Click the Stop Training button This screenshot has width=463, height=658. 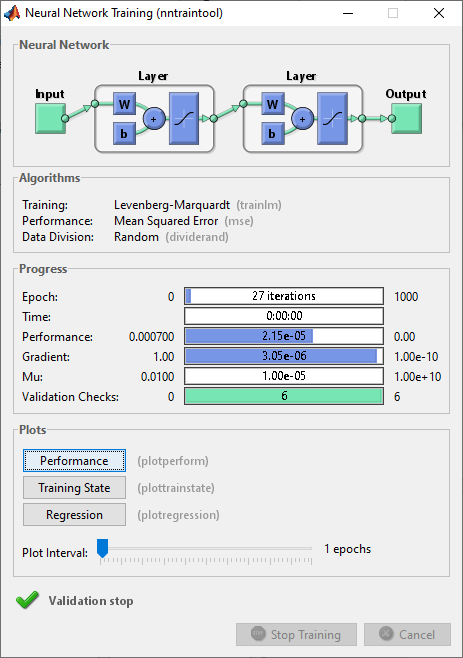[x=296, y=634]
